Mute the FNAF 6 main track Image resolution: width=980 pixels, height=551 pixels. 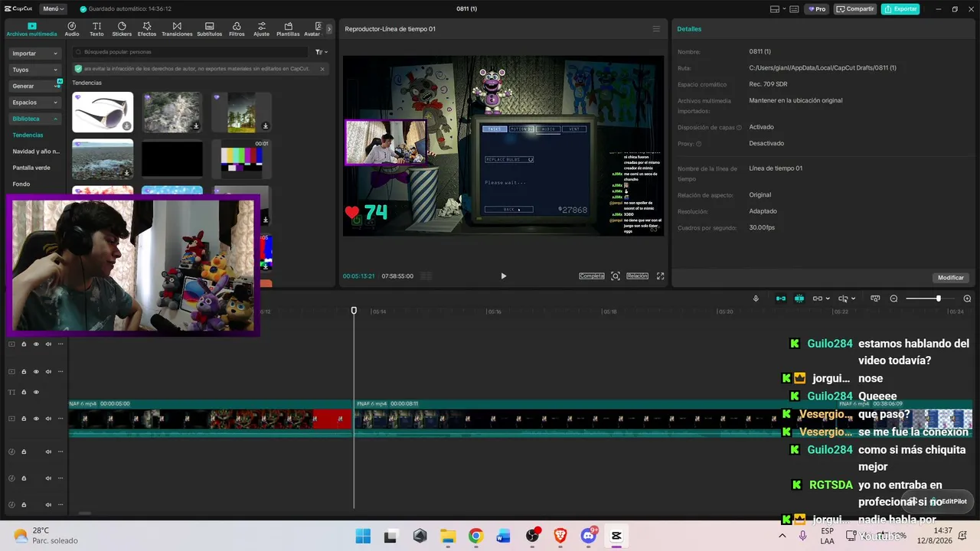pos(48,419)
